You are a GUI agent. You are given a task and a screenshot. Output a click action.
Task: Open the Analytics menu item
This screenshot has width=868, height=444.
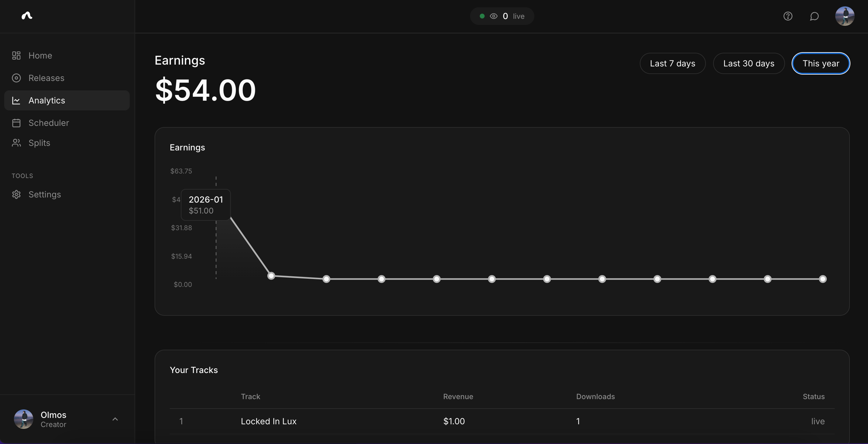click(47, 100)
